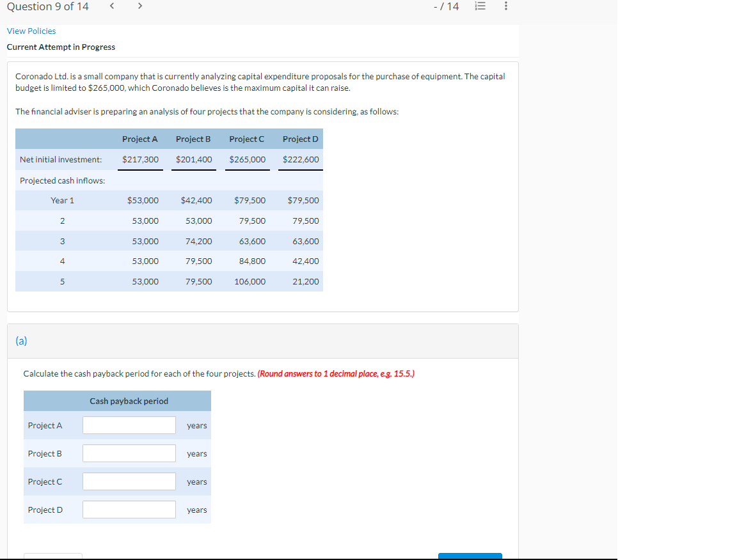Screen dimensions: 737x560
Task: Click the Year 5 inflows row
Action: coord(168,281)
